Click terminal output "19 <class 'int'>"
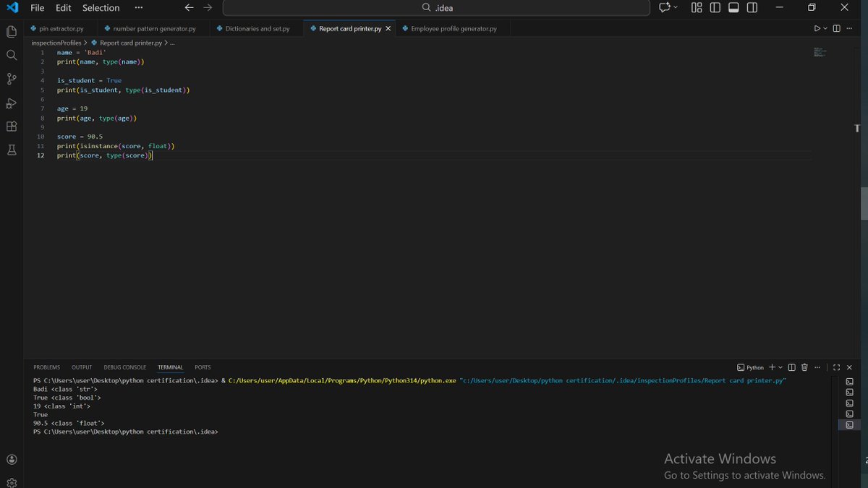Screen dimensions: 868x488 (x=61, y=406)
